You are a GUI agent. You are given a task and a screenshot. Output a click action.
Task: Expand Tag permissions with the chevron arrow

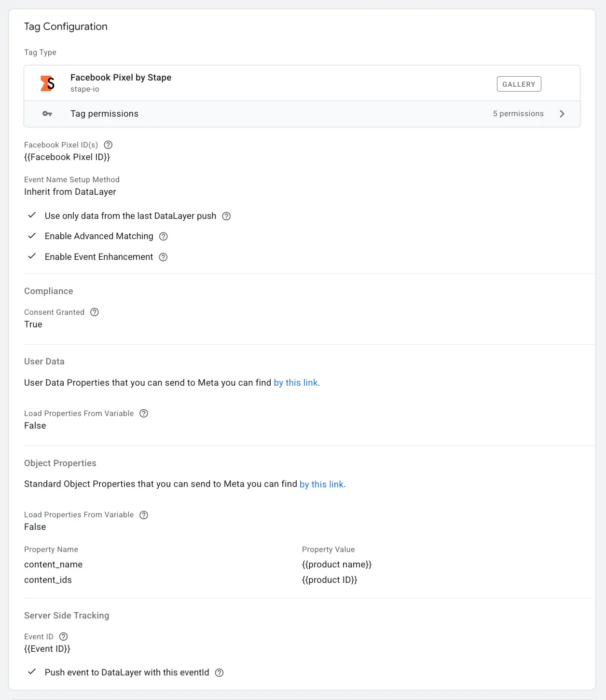(x=562, y=114)
